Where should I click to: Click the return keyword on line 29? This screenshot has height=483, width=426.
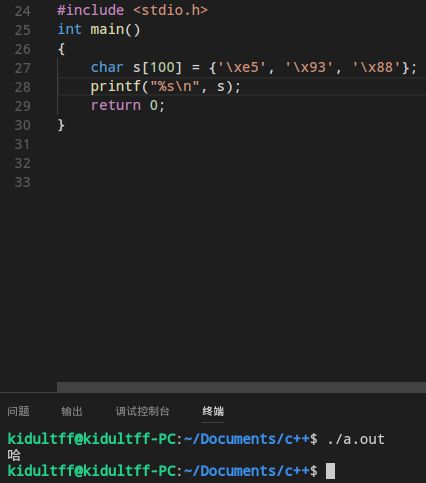coord(116,105)
